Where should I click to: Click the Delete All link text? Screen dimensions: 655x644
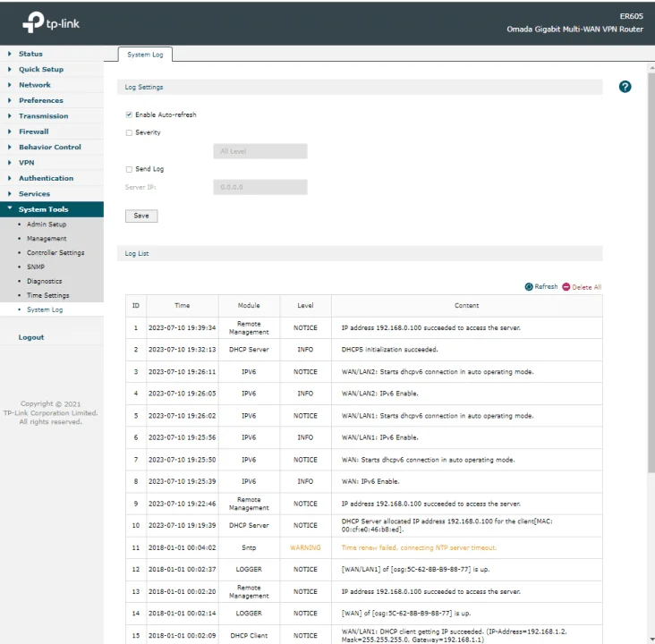point(586,287)
